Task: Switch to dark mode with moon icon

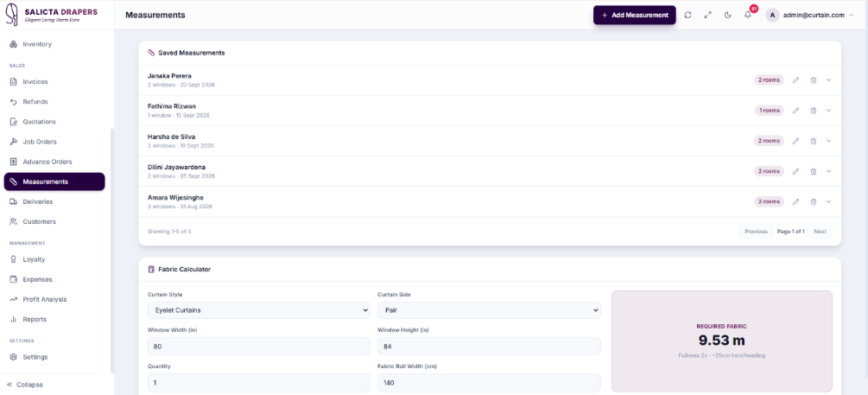Action: 727,15
